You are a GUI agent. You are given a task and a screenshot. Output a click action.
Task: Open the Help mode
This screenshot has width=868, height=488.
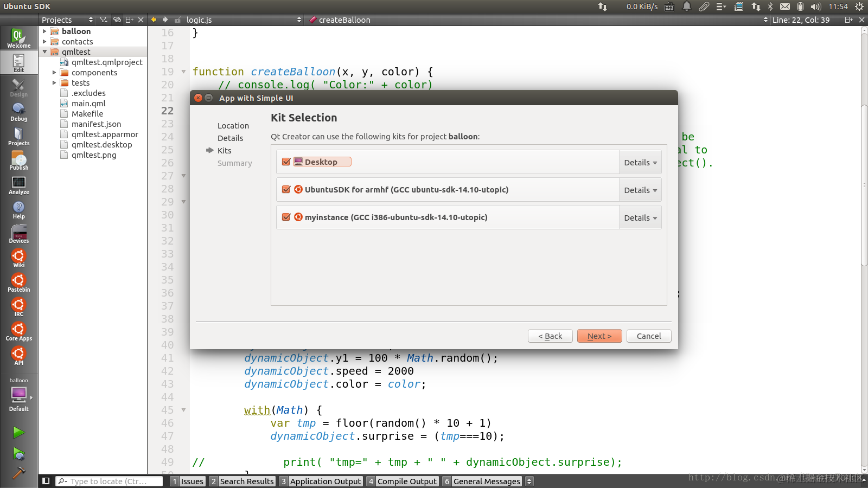pos(19,209)
